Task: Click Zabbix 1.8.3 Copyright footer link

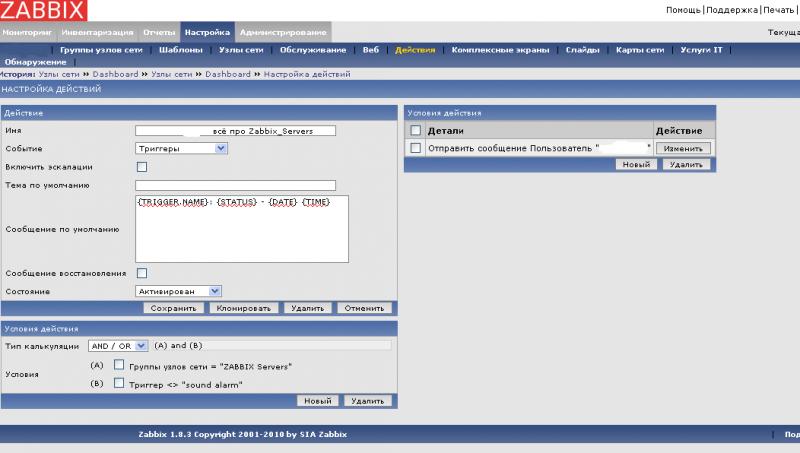Action: [242, 435]
